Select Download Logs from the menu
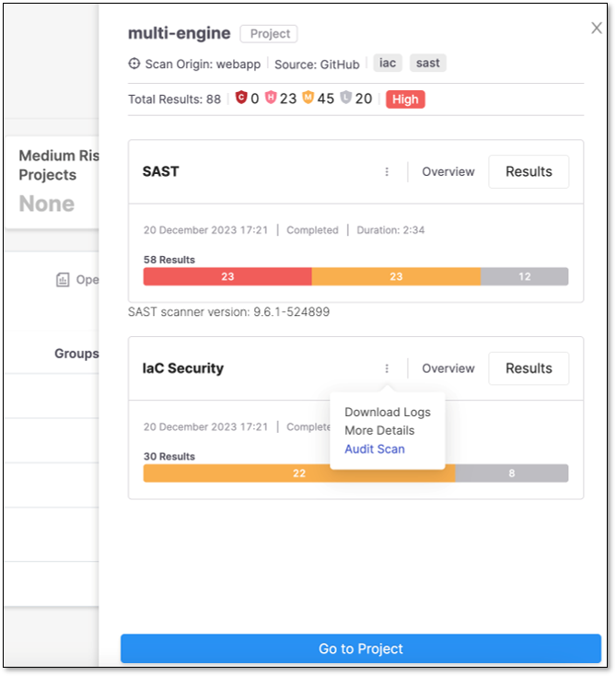 [387, 413]
